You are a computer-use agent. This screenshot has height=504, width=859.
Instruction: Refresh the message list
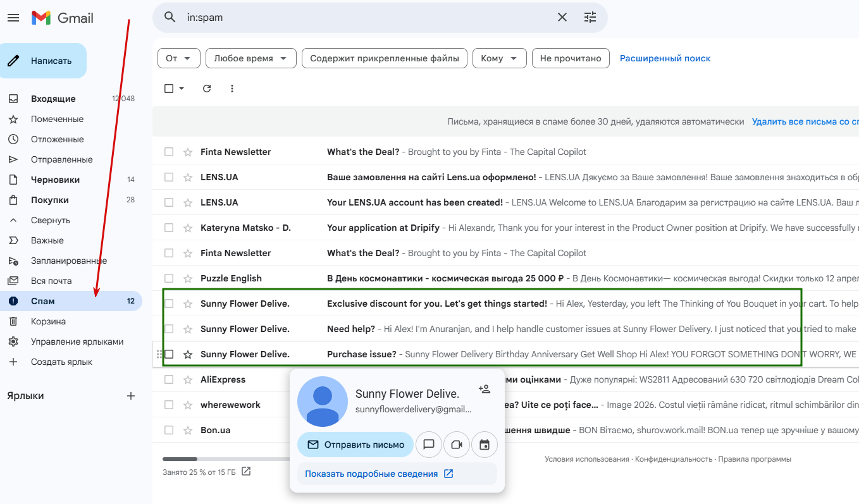tap(207, 89)
